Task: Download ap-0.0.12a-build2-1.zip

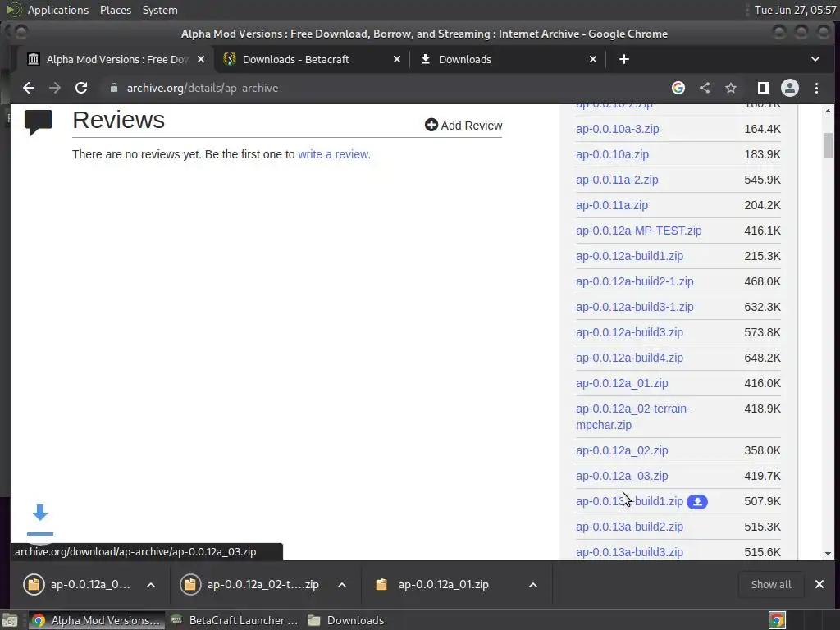Action: point(635,282)
